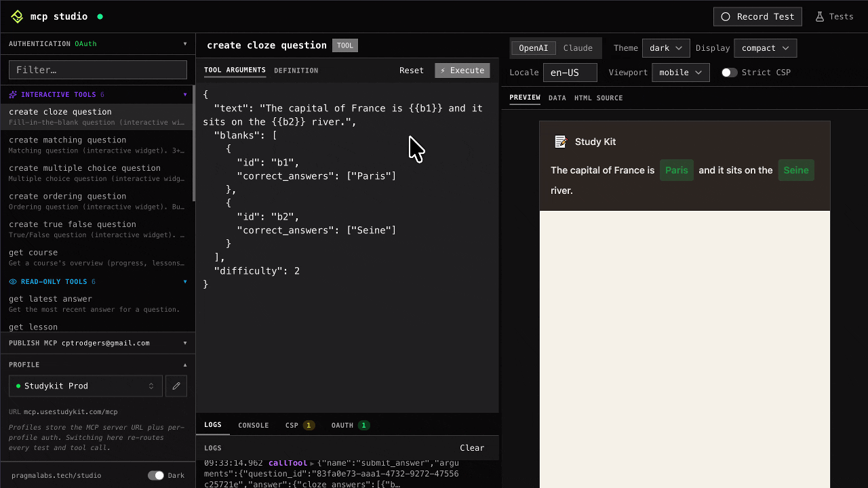Viewport: 868px width, 488px height.
Task: Click the Paris blank answer chip
Action: [677, 170]
